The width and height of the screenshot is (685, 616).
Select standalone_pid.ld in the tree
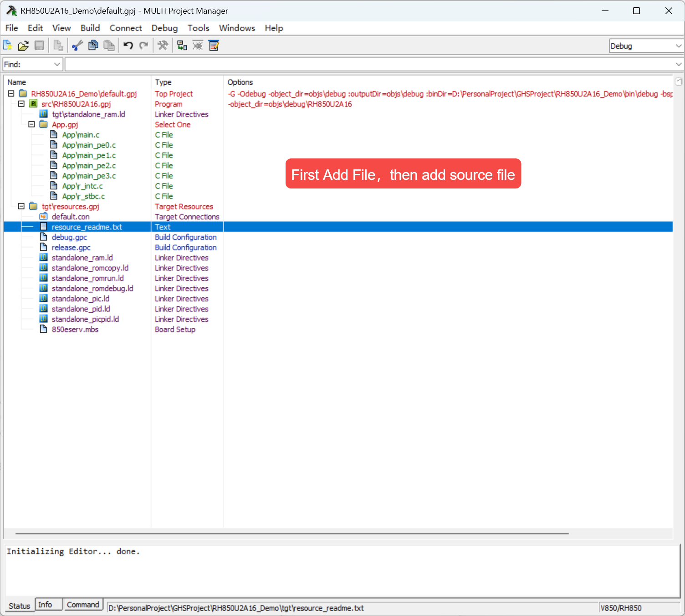click(x=81, y=309)
